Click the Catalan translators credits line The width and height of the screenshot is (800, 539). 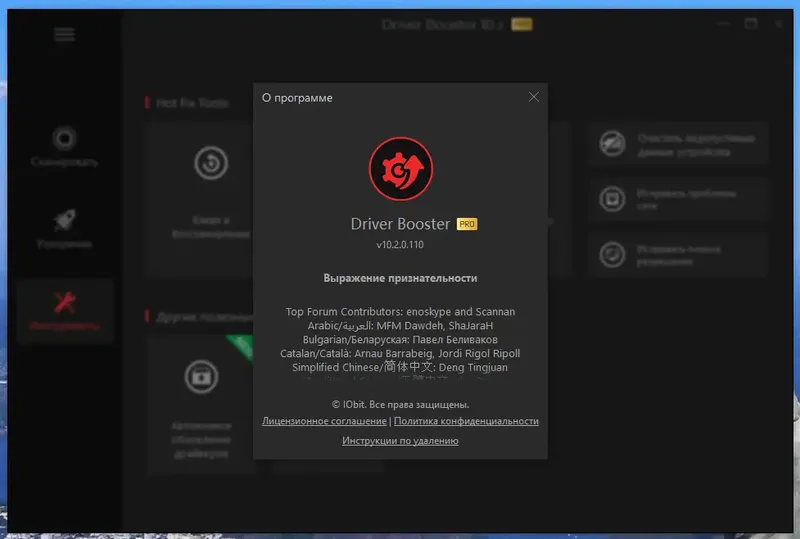401,353
